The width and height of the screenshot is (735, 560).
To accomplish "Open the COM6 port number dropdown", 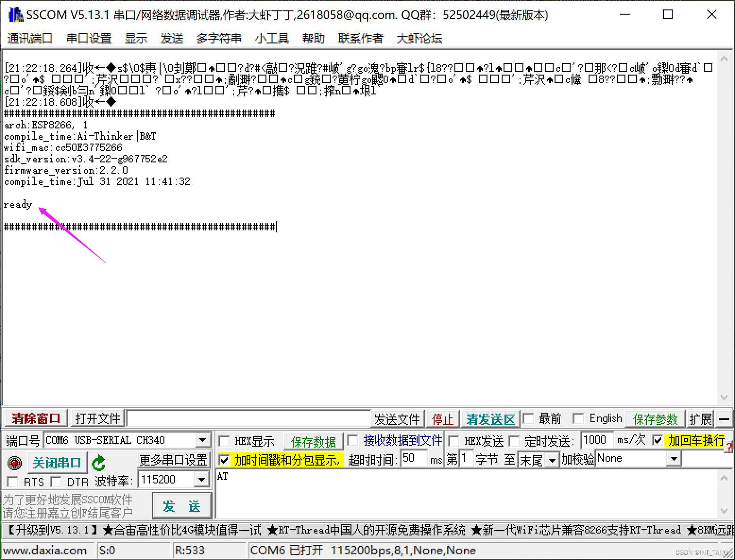I will [x=203, y=440].
